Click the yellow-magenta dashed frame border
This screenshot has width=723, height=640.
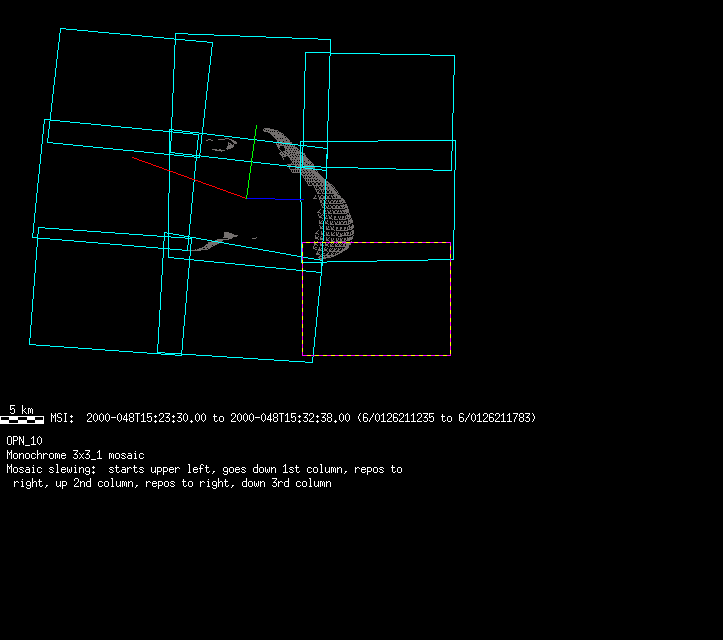[376, 299]
